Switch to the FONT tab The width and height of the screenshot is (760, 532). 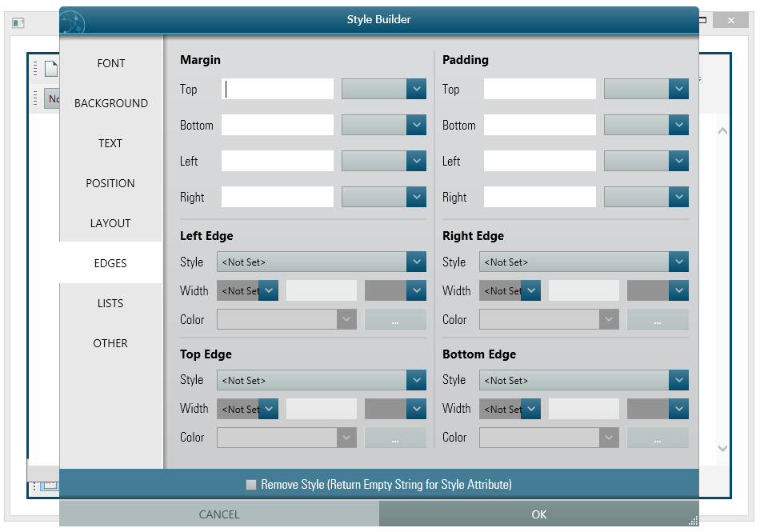click(110, 63)
